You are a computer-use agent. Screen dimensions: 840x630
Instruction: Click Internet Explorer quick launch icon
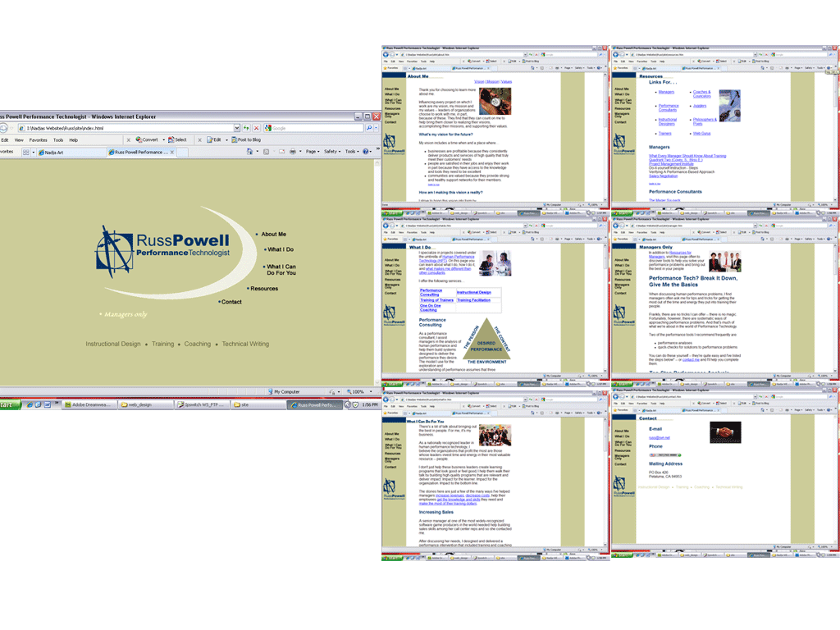(30, 405)
